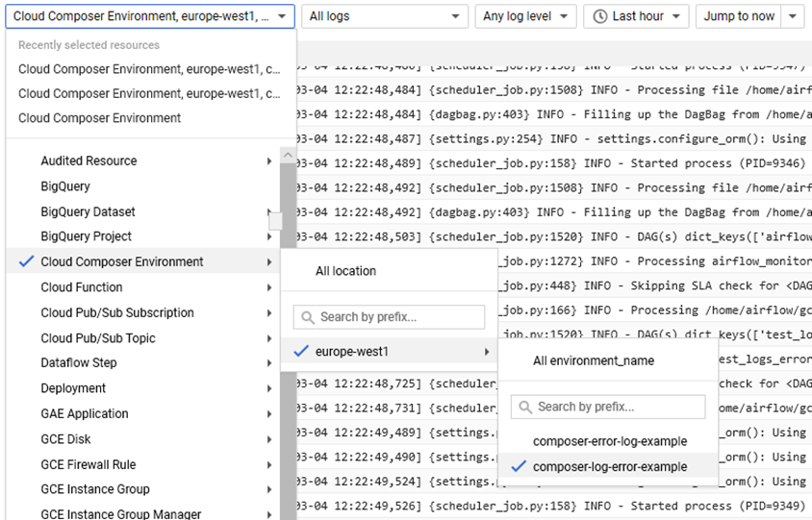Click the Jump to now button

739,16
